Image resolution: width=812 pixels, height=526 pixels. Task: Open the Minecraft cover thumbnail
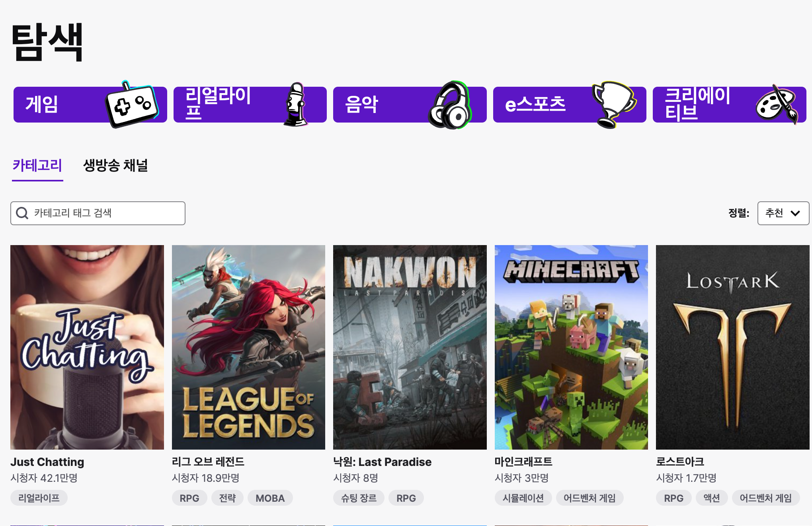[x=571, y=347]
